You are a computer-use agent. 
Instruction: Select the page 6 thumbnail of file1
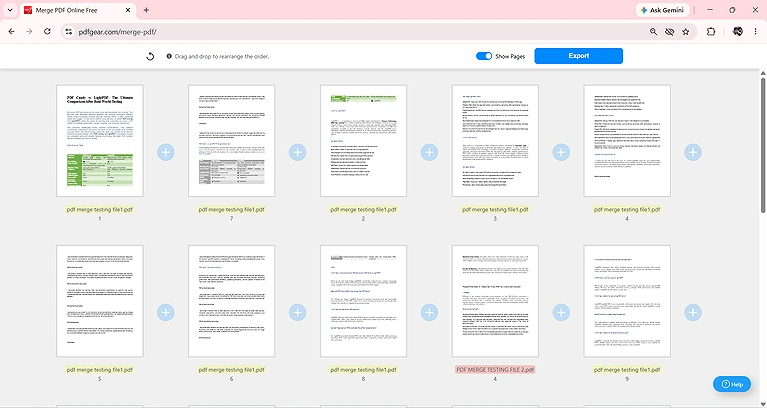click(231, 301)
